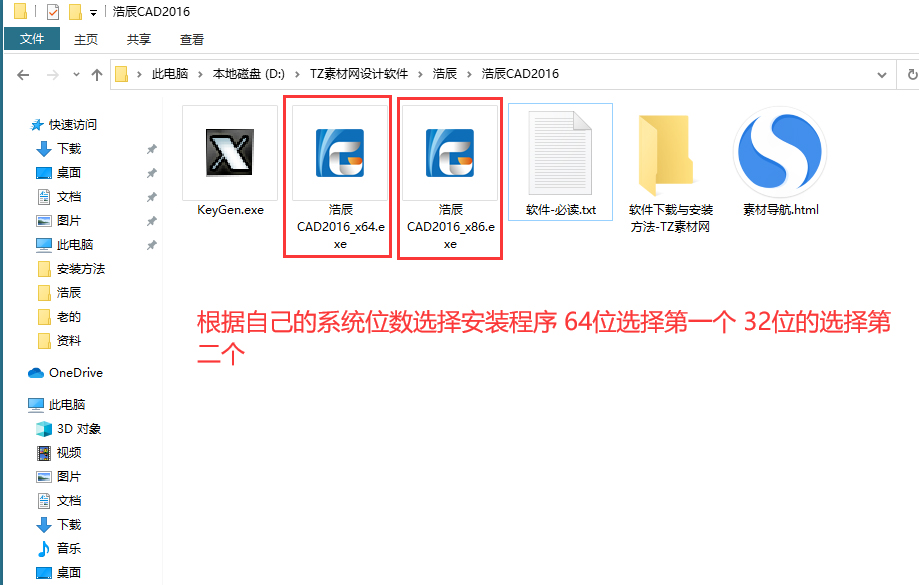Screen dimensions: 919x585
Task: Expand the chevron after 本地磁盘 (D:) in address bar
Action: (x=297, y=74)
